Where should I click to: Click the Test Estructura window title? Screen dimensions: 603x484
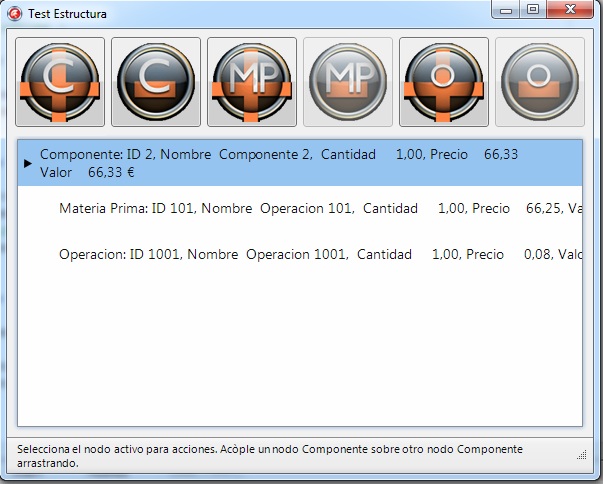[69, 15]
